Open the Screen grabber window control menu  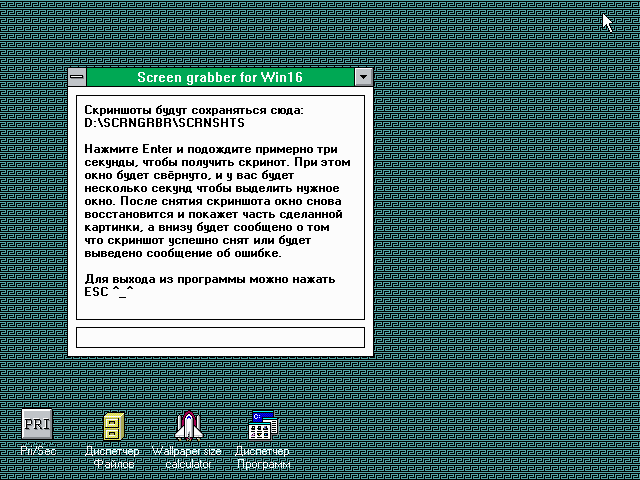(x=77, y=77)
